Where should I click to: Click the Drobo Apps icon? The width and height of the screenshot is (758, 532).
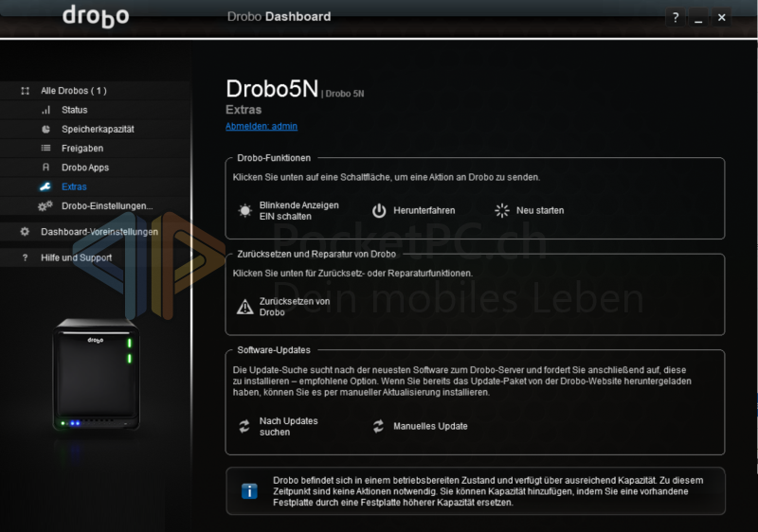pos(45,168)
